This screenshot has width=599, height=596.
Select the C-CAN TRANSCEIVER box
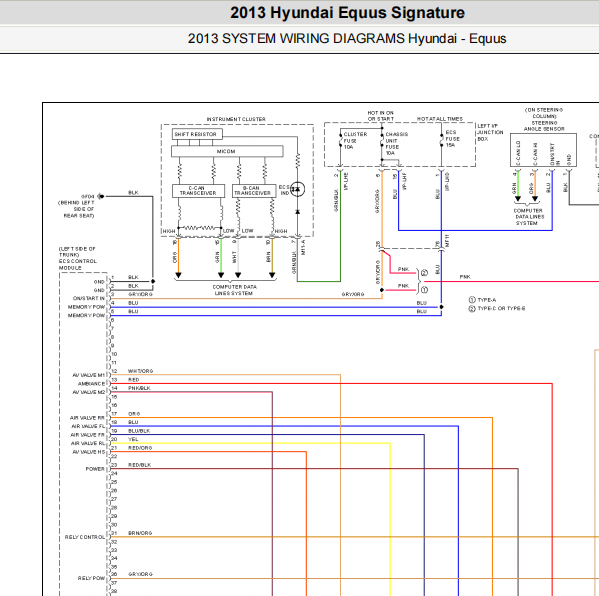198,191
